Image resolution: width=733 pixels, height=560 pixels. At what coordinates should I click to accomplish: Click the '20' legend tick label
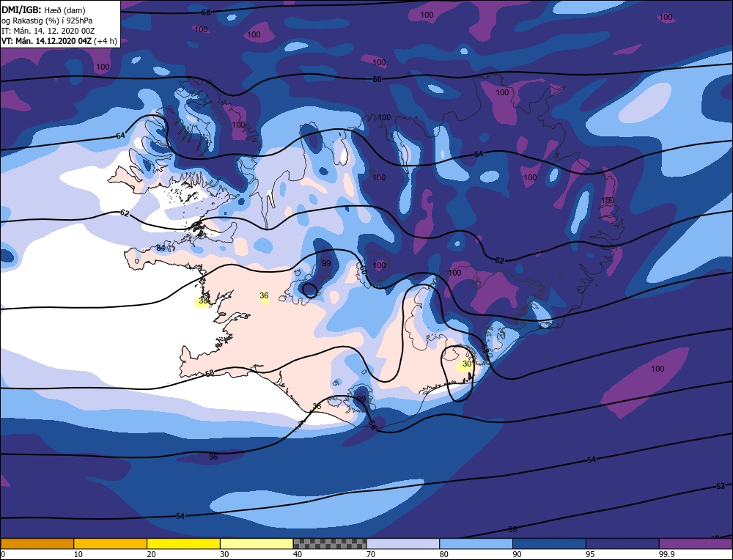coord(151,555)
